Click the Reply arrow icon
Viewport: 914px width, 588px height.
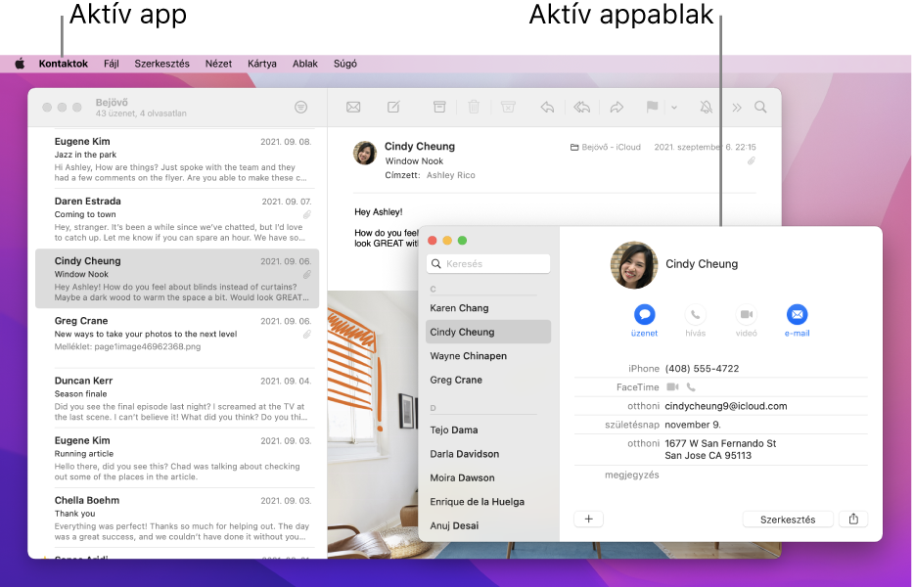pos(548,107)
